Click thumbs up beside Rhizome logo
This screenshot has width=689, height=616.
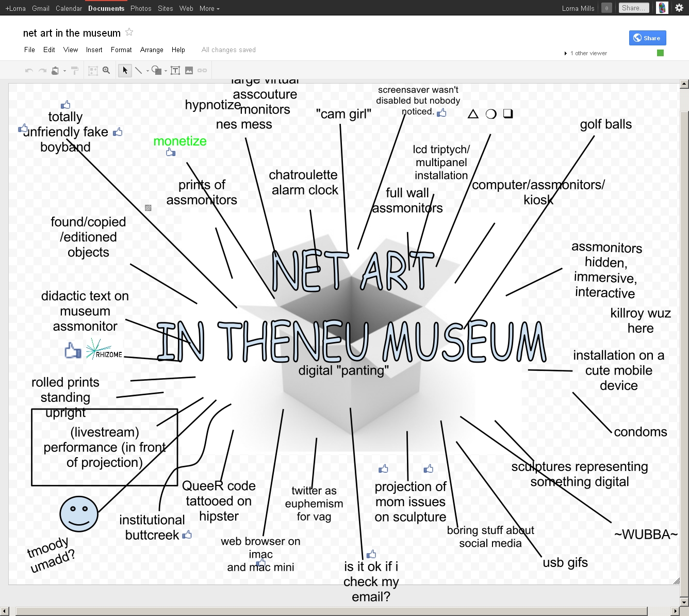[x=73, y=350]
